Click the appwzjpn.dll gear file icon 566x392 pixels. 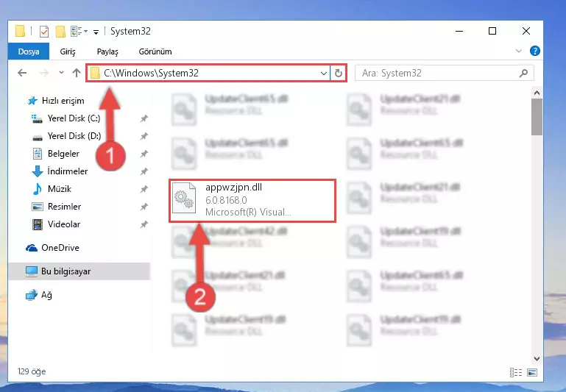coord(184,198)
